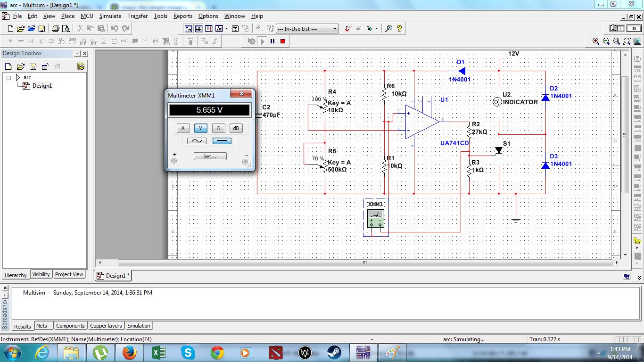Screen dimensions: 644x362
Task: Stop the running simulation
Action: click(283, 41)
